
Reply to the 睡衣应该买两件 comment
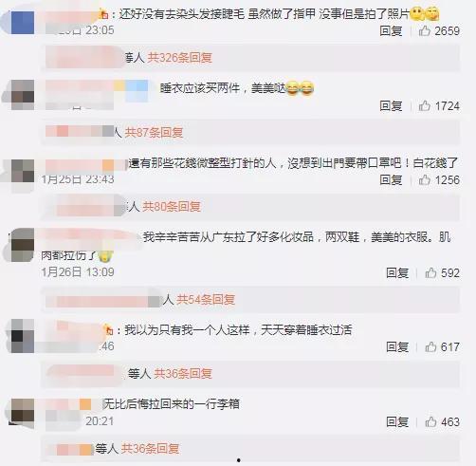[391, 105]
